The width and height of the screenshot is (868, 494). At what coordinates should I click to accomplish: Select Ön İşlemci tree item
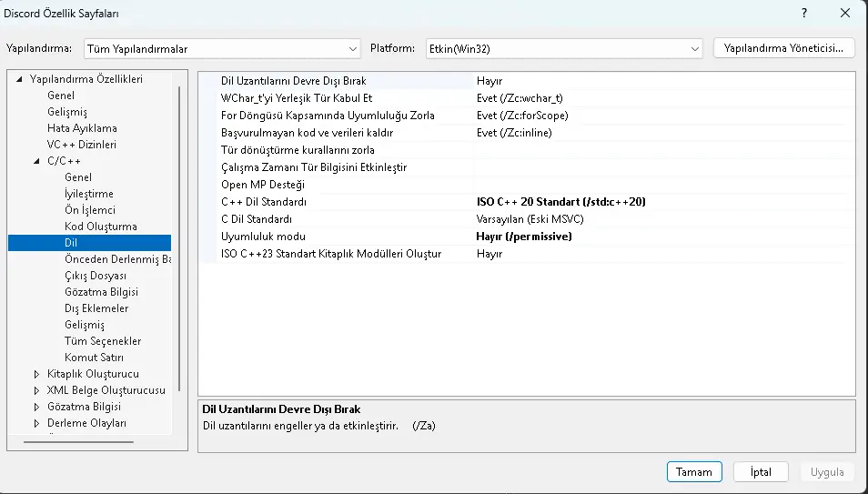90,210
